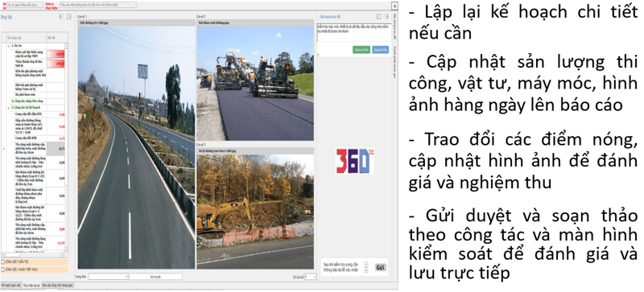Open the 'Rải thảm mặt đường.jpg' paving image

click(x=255, y=84)
